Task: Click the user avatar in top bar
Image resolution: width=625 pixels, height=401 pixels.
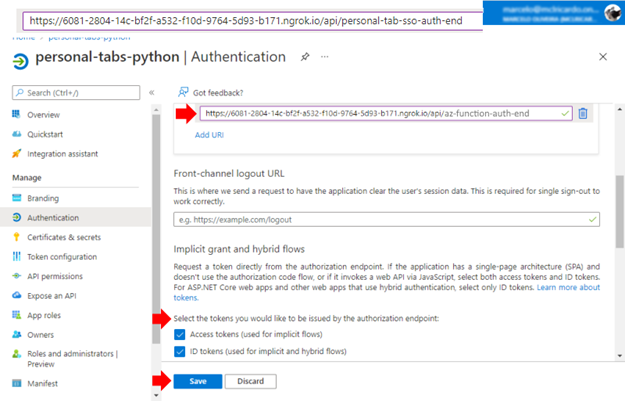Action: (613, 12)
